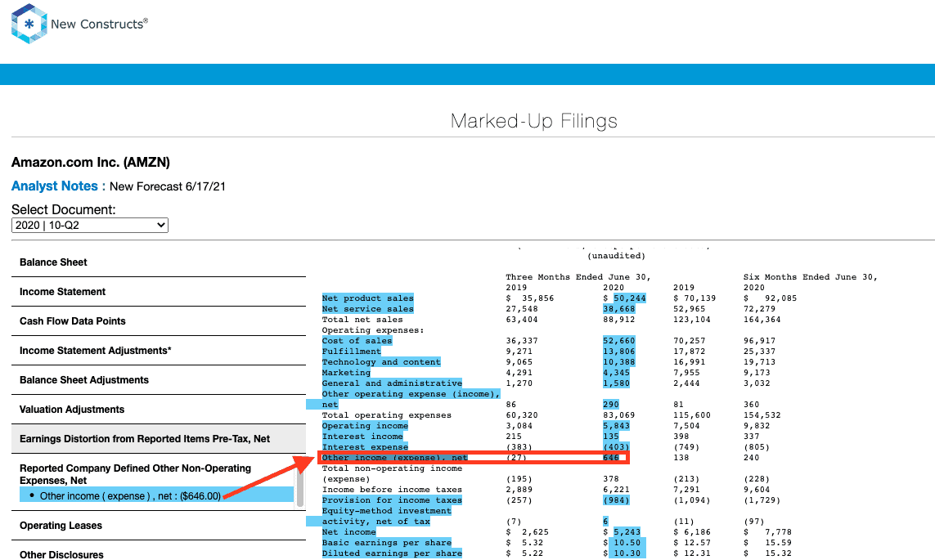Click the New Constructs hexagon logo icon

click(x=29, y=24)
